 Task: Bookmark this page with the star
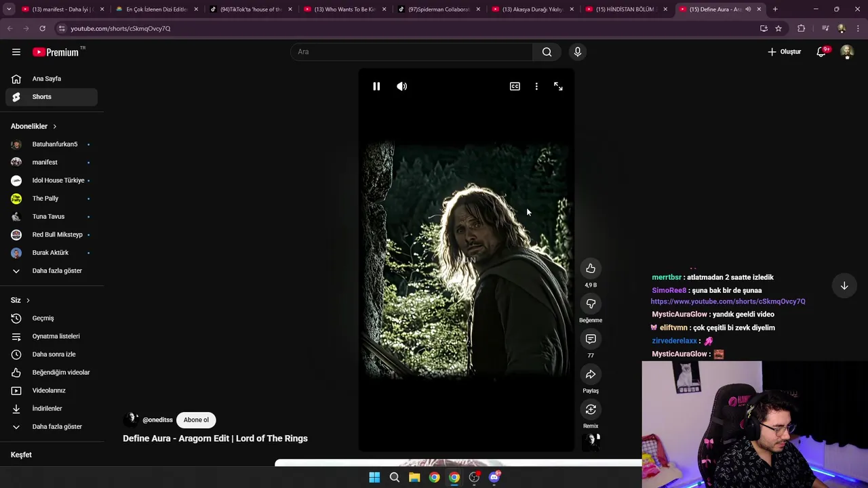coord(778,28)
